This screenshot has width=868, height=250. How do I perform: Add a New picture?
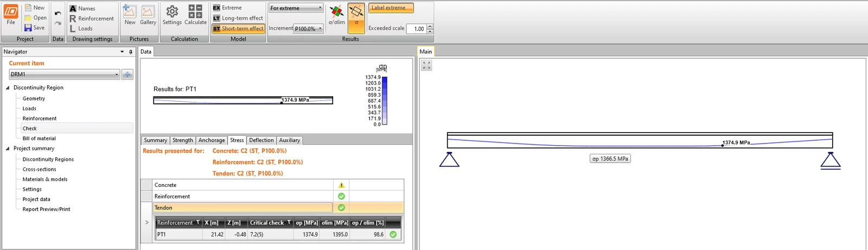pyautogui.click(x=130, y=15)
